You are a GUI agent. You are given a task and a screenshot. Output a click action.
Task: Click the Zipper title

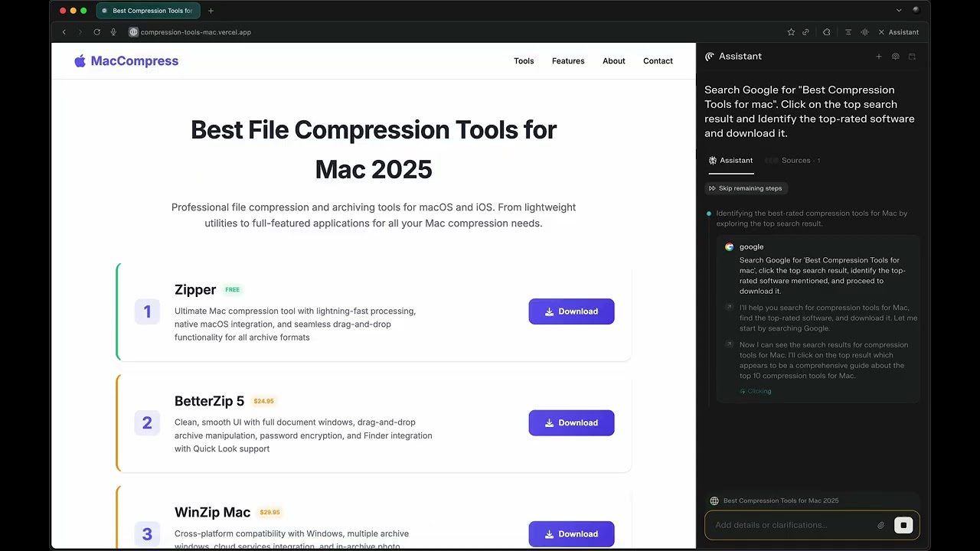coord(195,289)
